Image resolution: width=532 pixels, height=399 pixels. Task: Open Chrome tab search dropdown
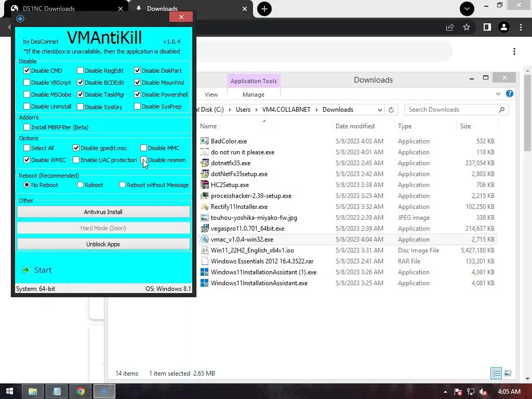(x=467, y=9)
